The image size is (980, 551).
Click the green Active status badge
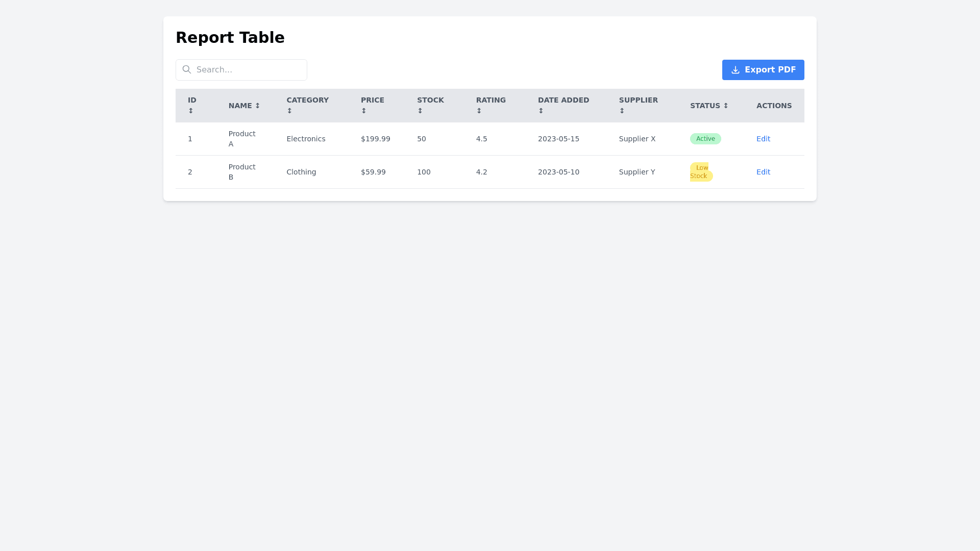coord(705,139)
